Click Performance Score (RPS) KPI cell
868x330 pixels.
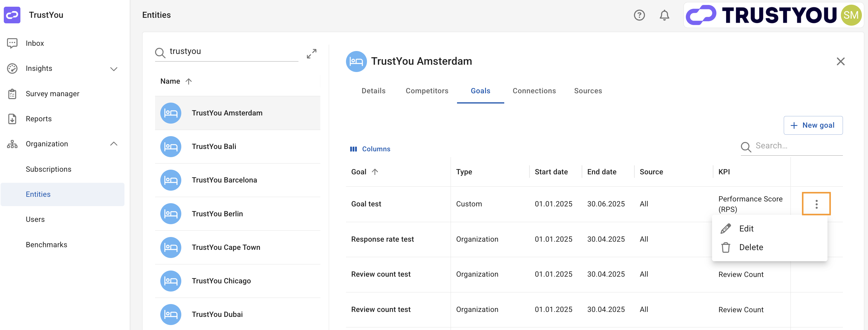pyautogui.click(x=751, y=204)
